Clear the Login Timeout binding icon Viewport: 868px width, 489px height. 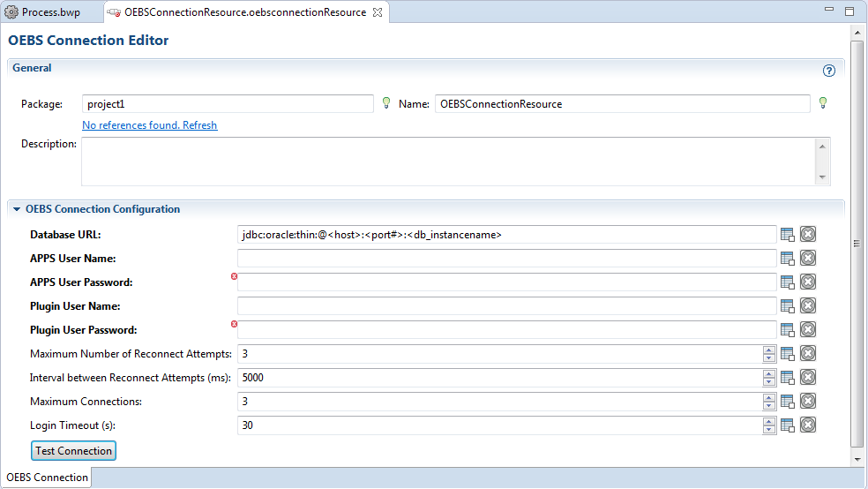(808, 425)
